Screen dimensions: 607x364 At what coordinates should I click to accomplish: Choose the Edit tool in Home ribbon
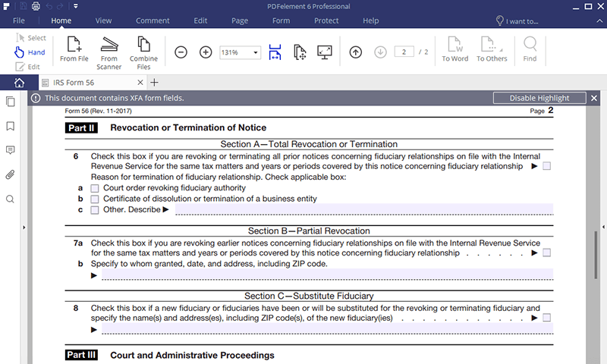point(28,67)
